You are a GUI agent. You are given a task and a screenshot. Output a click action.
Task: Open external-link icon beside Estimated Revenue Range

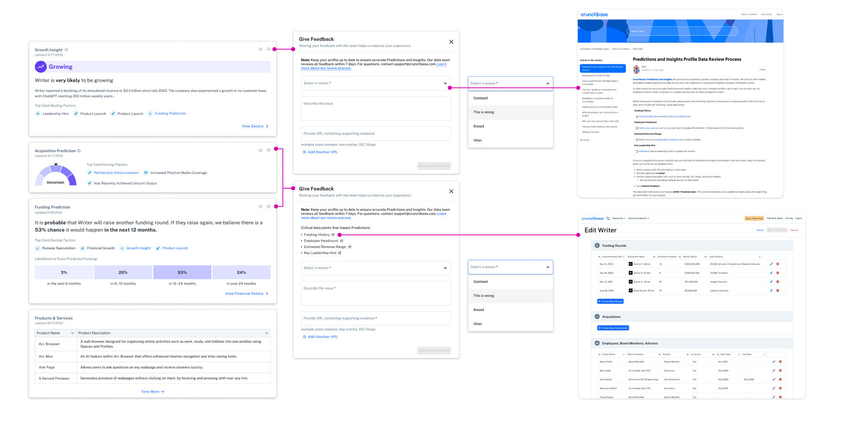pyautogui.click(x=350, y=247)
